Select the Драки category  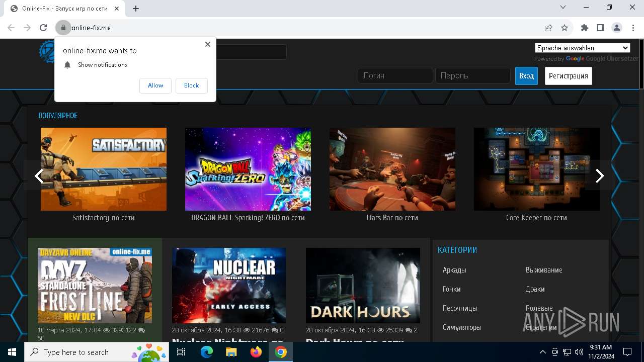pos(535,289)
